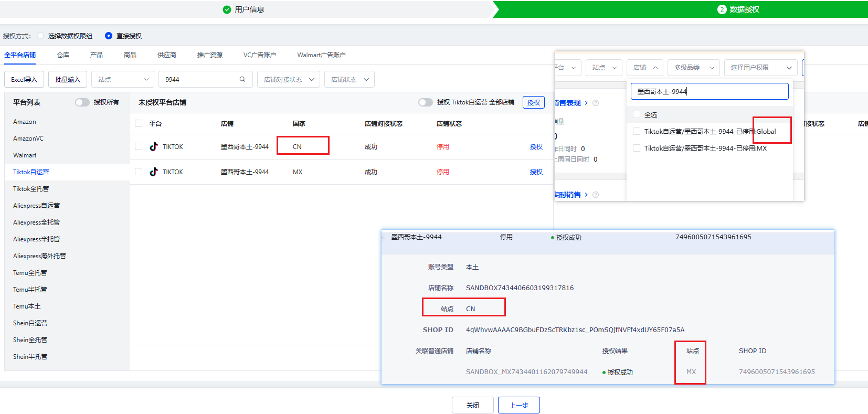Open the 站点 dropdown beside 批量输入
Image resolution: width=868 pixels, height=414 pixels.
(123, 79)
